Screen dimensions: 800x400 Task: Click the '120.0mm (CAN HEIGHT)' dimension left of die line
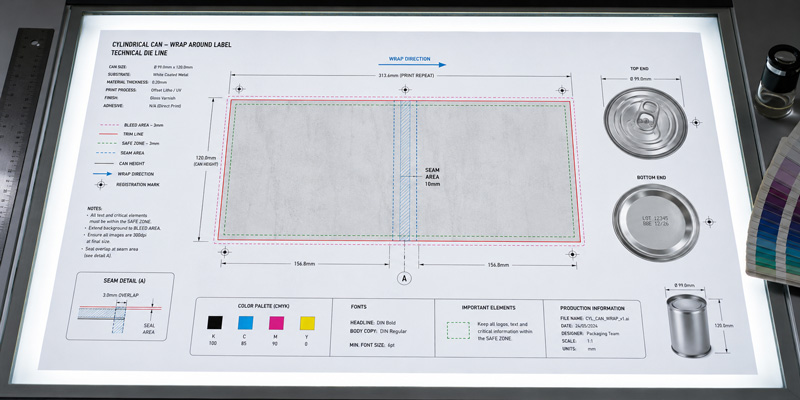(206, 161)
